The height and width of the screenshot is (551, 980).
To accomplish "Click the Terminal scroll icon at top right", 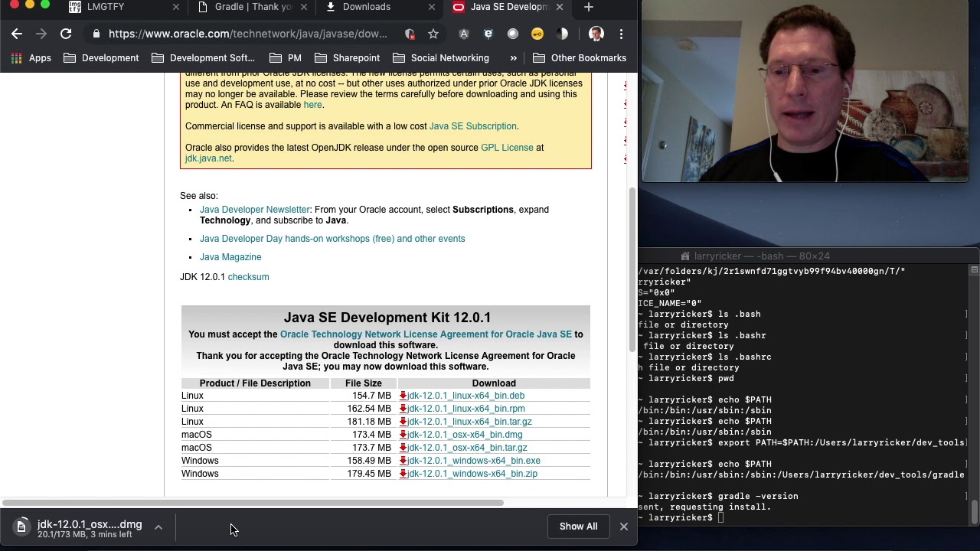I will (974, 270).
